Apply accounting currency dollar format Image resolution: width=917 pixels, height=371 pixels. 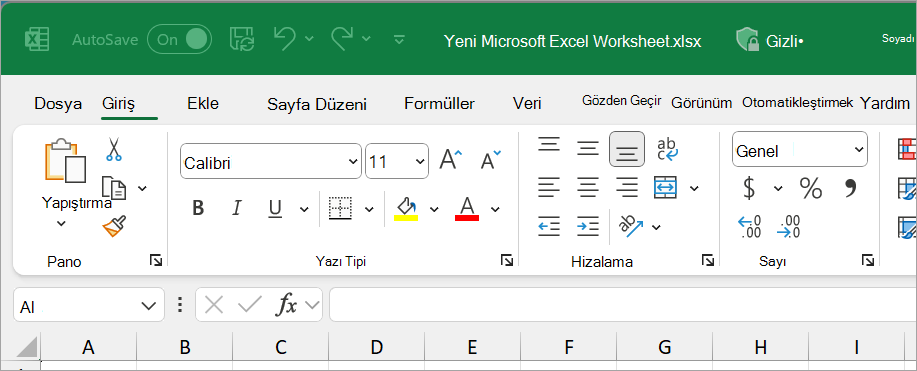(749, 188)
